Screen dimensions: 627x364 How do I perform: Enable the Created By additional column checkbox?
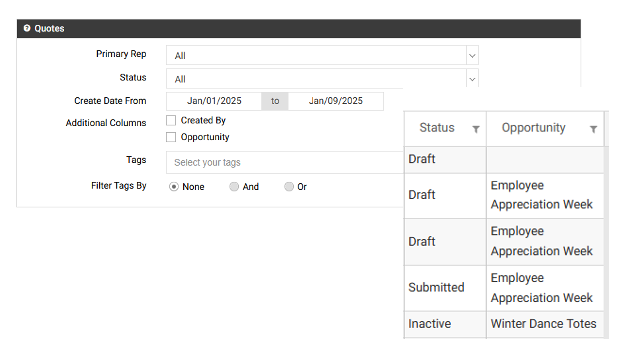coord(171,120)
